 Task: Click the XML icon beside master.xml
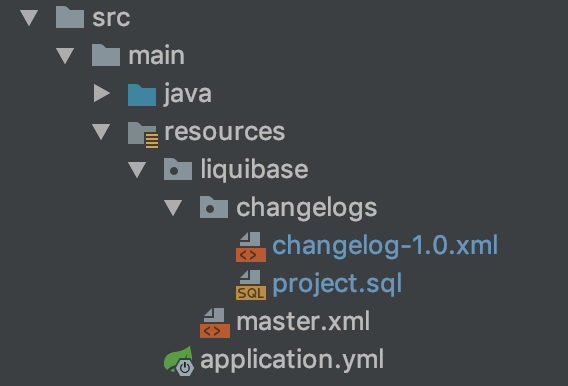pyautogui.click(x=215, y=323)
